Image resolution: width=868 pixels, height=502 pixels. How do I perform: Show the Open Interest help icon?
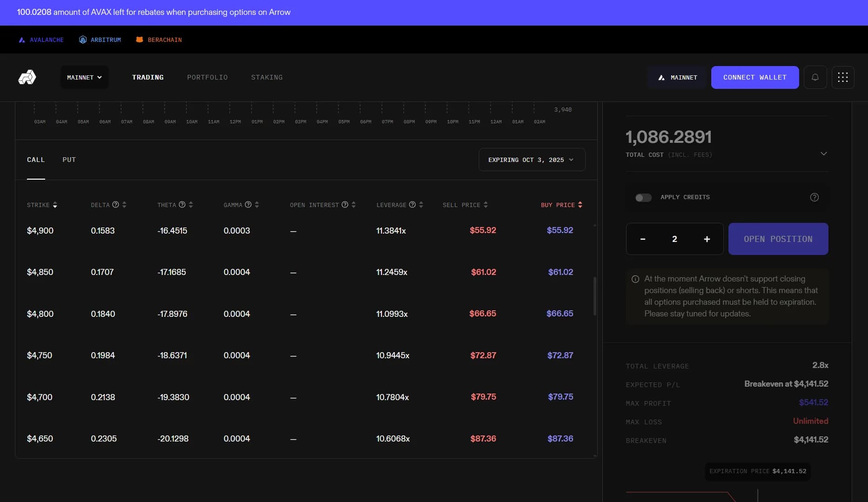[x=345, y=205]
